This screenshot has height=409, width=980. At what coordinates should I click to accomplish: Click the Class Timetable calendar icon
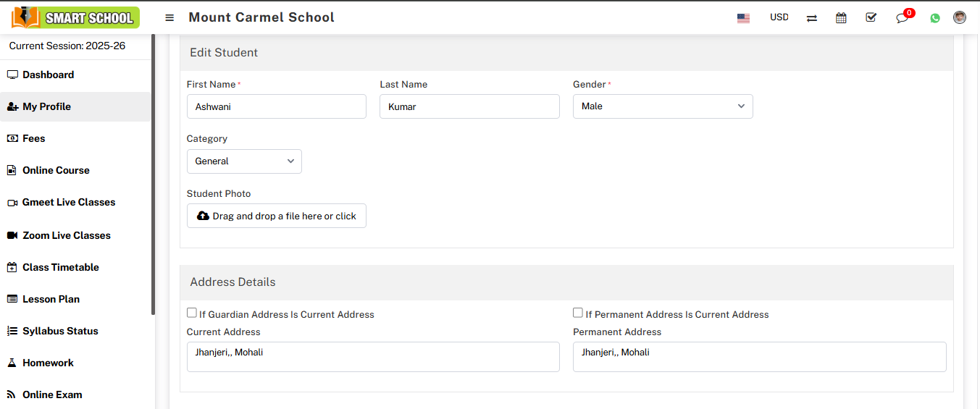(12, 267)
